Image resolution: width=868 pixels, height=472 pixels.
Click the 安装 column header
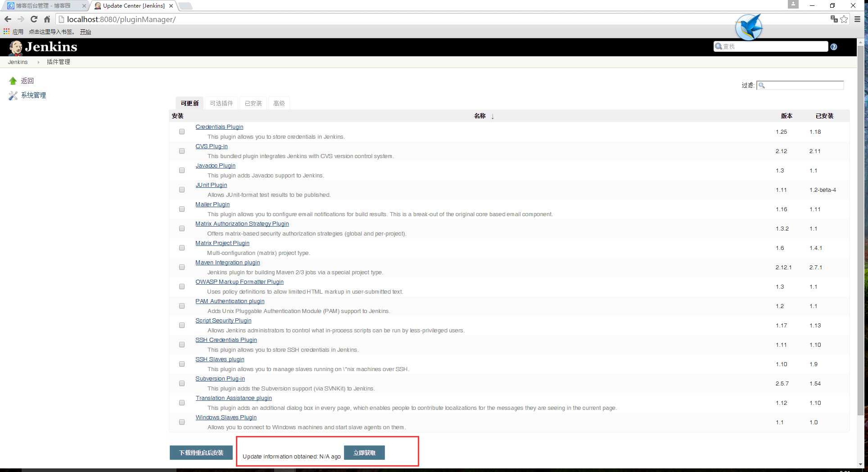pyautogui.click(x=177, y=116)
